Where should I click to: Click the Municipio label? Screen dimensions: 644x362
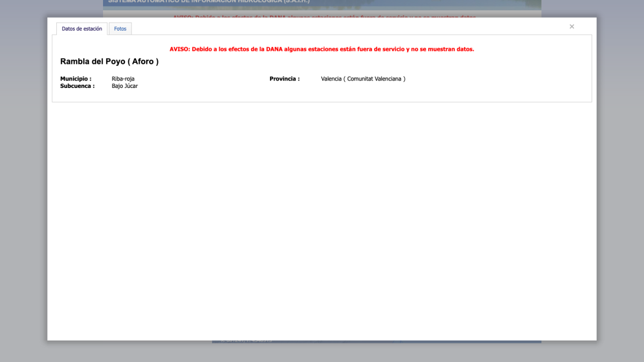76,79
